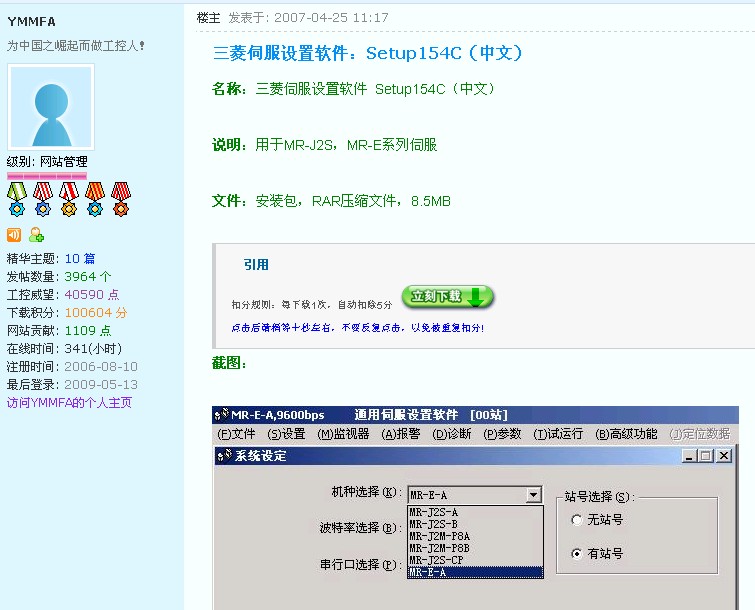
Task: Click the YMMFA username at top left
Action: coord(32,21)
